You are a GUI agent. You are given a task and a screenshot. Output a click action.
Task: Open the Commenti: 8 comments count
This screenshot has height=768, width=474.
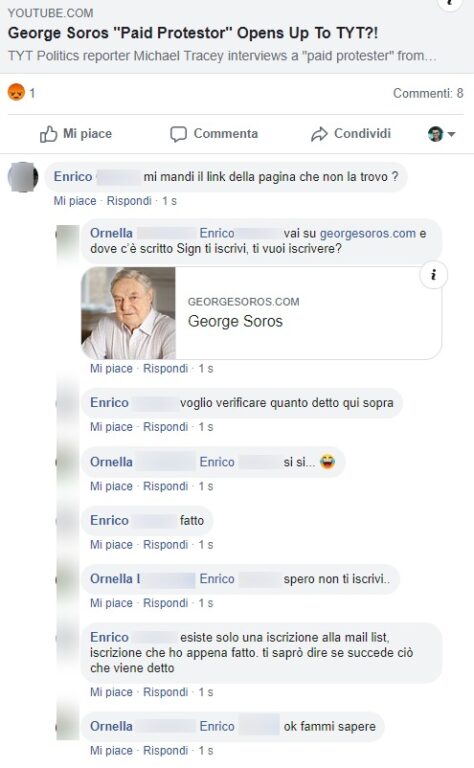point(427,93)
